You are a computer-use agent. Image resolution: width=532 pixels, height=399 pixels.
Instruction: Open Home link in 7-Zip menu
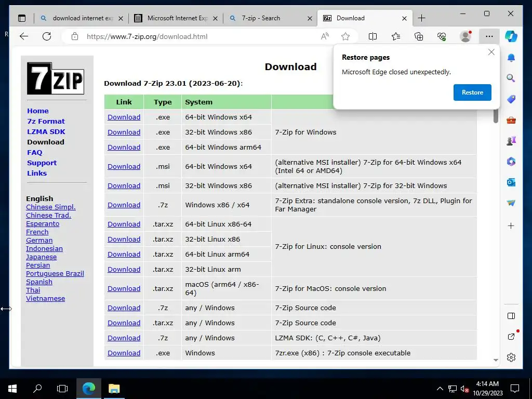(x=37, y=111)
